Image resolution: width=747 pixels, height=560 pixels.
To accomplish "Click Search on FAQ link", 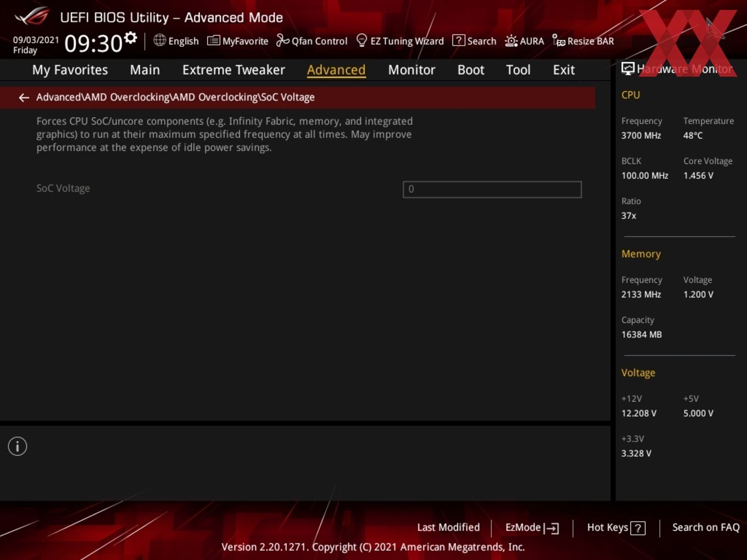I will click(706, 528).
